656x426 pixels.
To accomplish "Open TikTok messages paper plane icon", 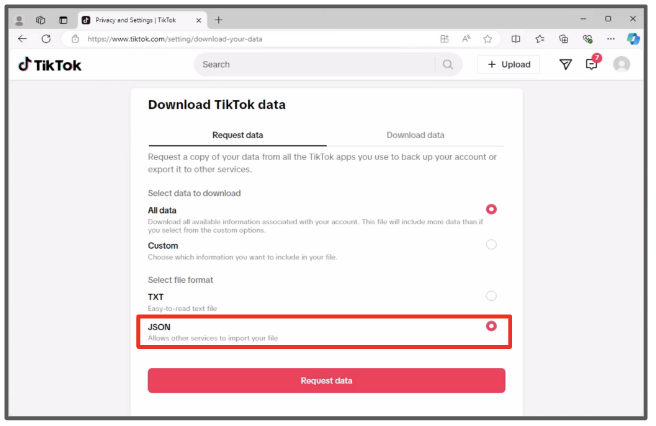I will [565, 64].
